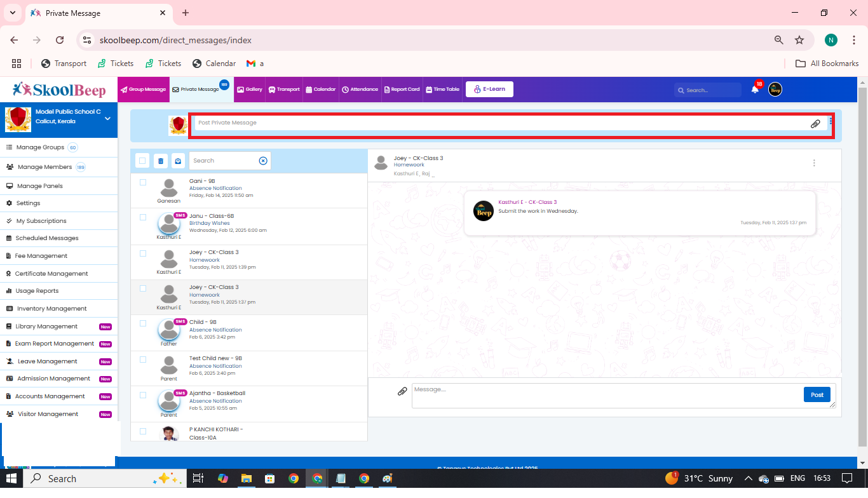
Task: Delete selected messages with the trash icon
Action: pyautogui.click(x=161, y=161)
